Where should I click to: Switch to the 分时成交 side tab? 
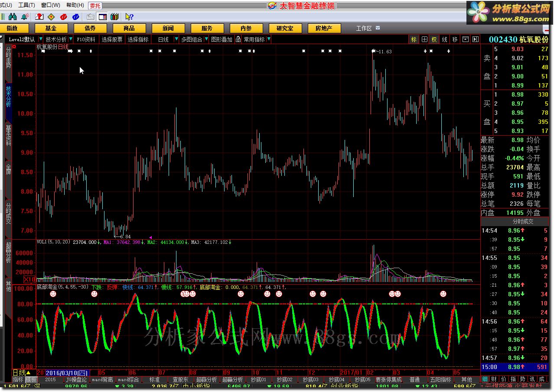point(8,213)
